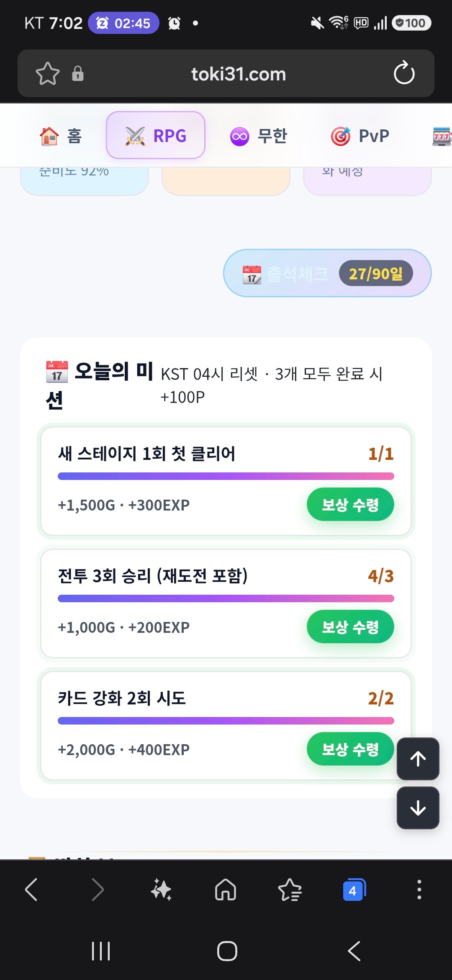The width and height of the screenshot is (452, 980).
Task: Claim reward for 전투 3회 승리 mission
Action: pyautogui.click(x=350, y=627)
